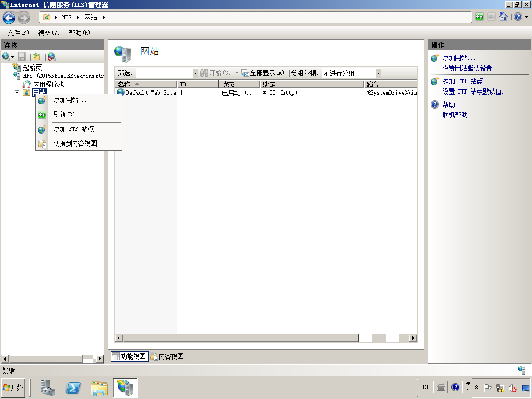Click NPS in the address breadcrumb
The image size is (532, 399).
pyautogui.click(x=67, y=17)
